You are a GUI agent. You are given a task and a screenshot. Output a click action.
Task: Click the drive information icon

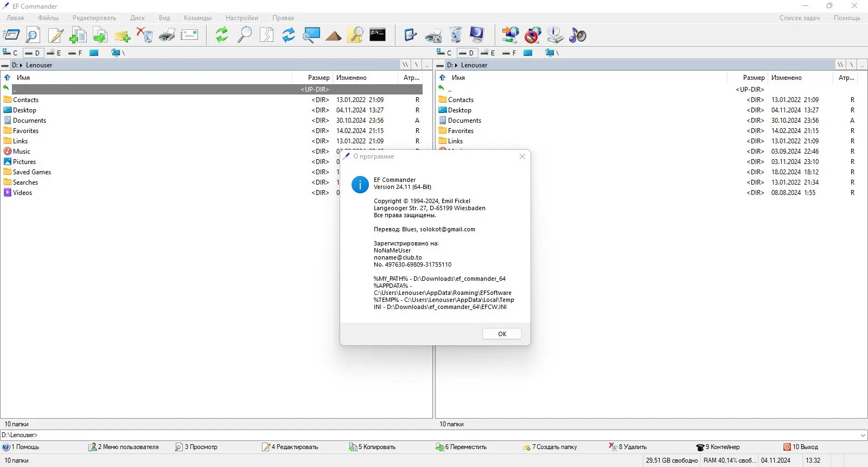click(555, 35)
